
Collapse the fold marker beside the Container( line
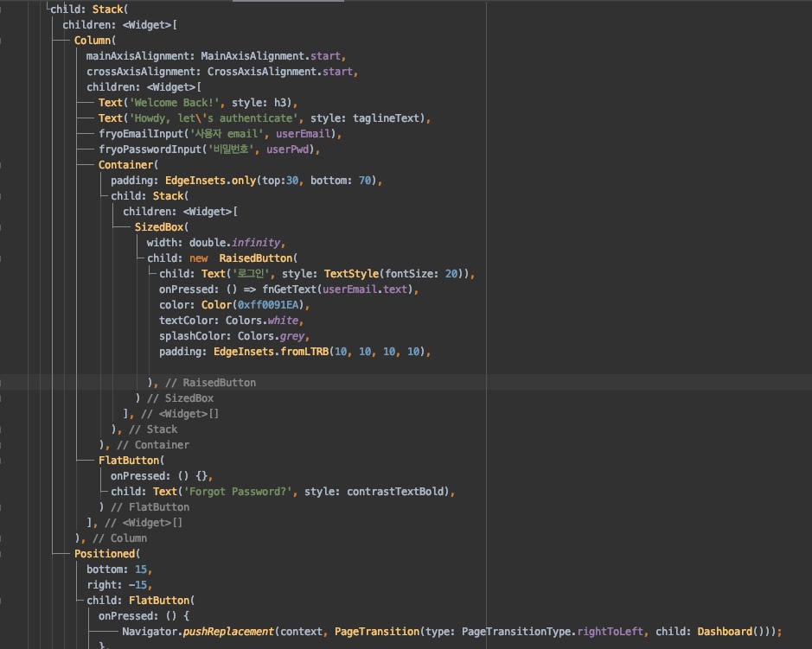click(2, 165)
